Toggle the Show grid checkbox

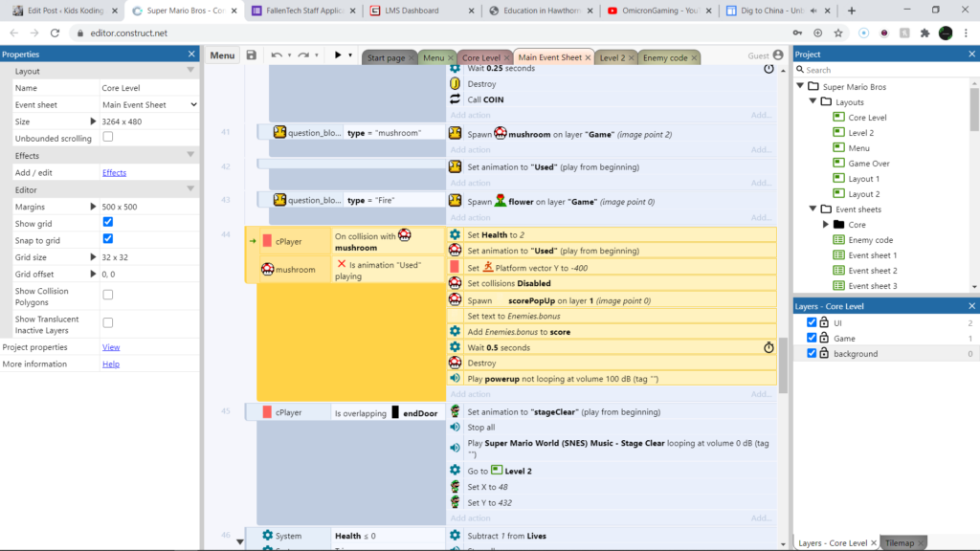[x=108, y=222]
